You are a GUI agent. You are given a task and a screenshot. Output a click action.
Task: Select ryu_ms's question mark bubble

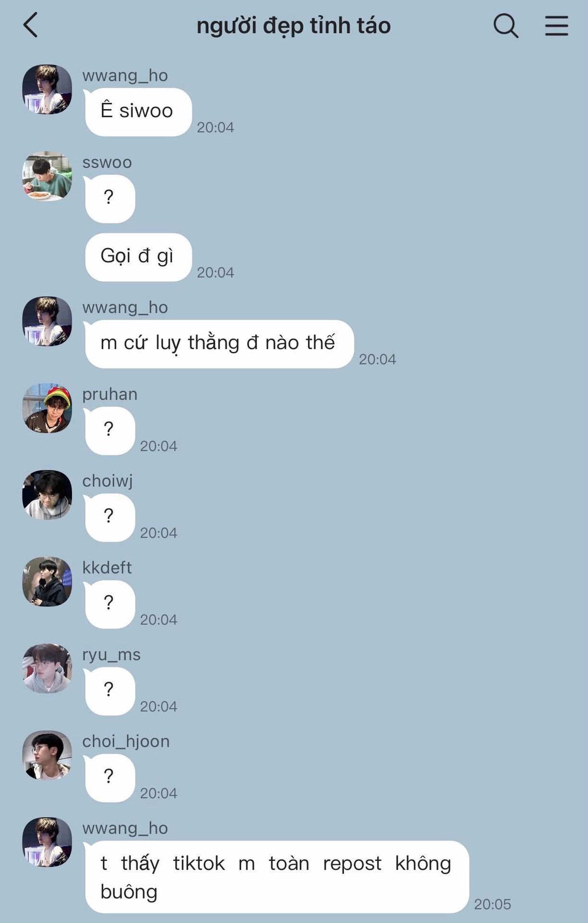coord(110,691)
